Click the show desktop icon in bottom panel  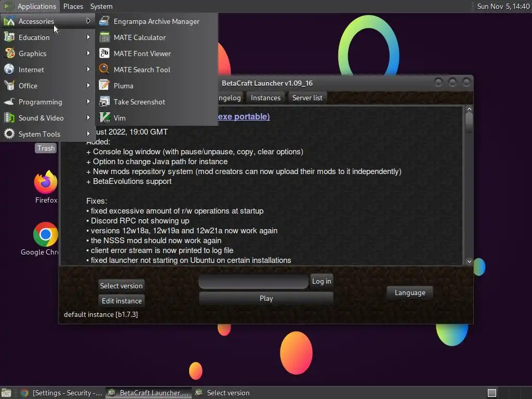coord(6,393)
